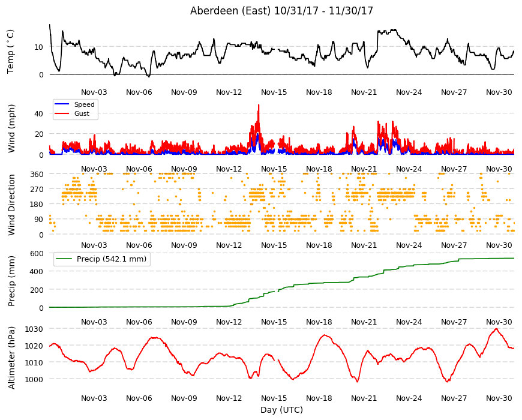The image size is (522, 420).
Task: Select the Wind (mph) axis label
Action: pyautogui.click(x=11, y=128)
